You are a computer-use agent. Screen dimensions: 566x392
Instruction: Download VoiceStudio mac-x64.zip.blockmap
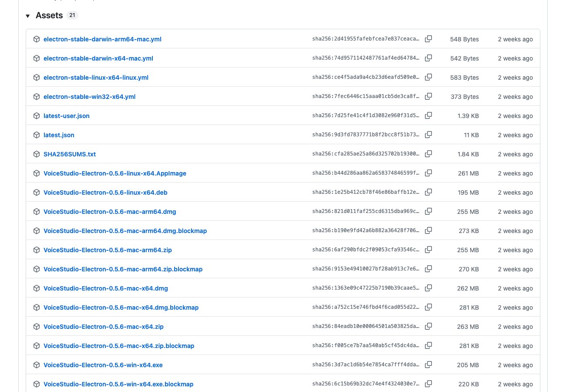[119, 346]
